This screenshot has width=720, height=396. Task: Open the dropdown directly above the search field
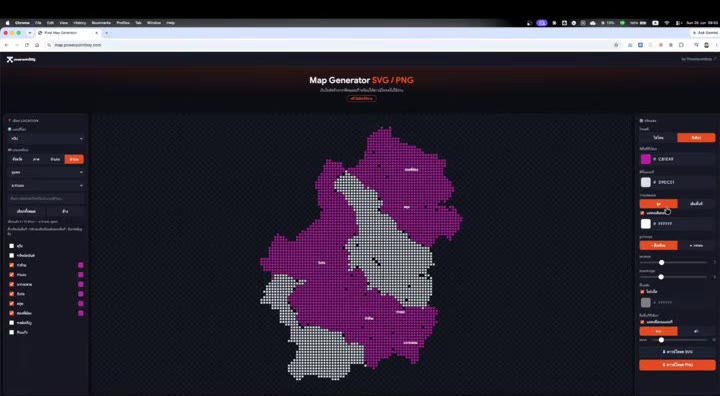click(x=46, y=186)
